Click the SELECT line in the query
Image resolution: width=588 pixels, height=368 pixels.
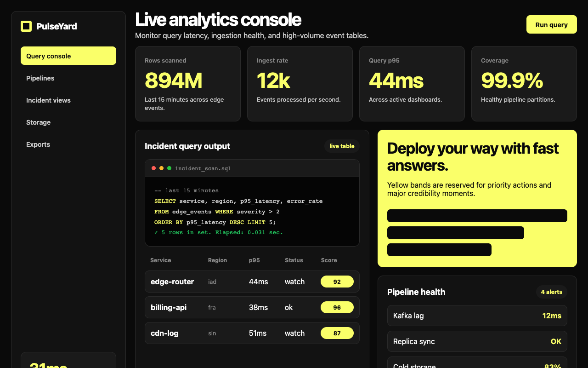point(238,201)
